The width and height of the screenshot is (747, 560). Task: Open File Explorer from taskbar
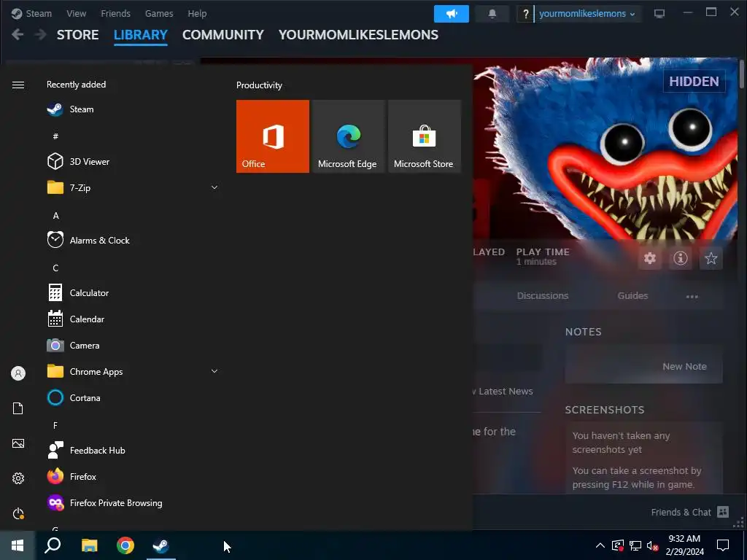pyautogui.click(x=89, y=545)
